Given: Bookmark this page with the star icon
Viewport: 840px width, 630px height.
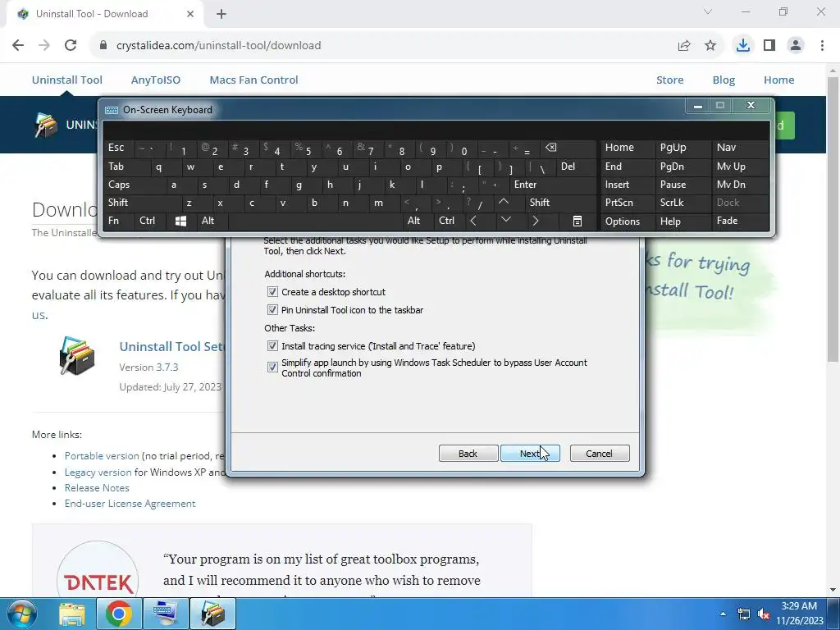Looking at the screenshot, I should pos(710,46).
